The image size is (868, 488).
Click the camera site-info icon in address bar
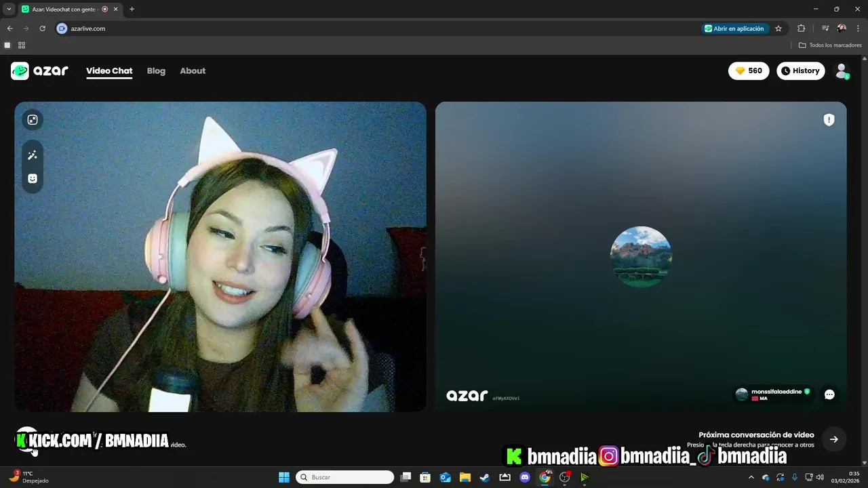[62, 28]
